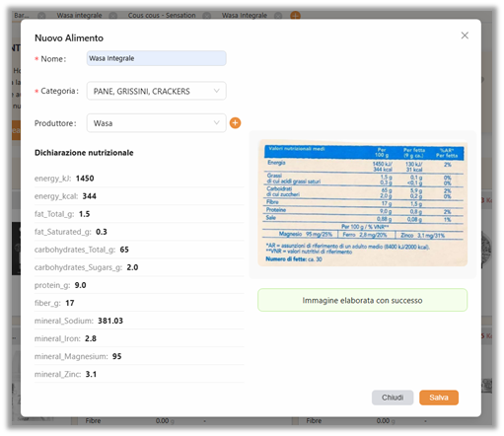
Task: Expand the Produttore dropdown showing Wasa
Action: [157, 123]
